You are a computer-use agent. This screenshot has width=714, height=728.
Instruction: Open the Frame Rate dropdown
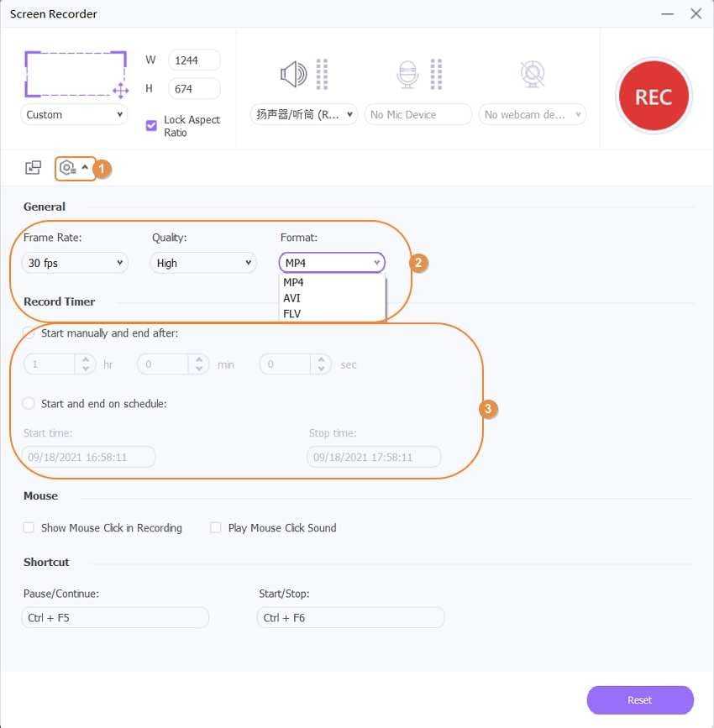[74, 263]
